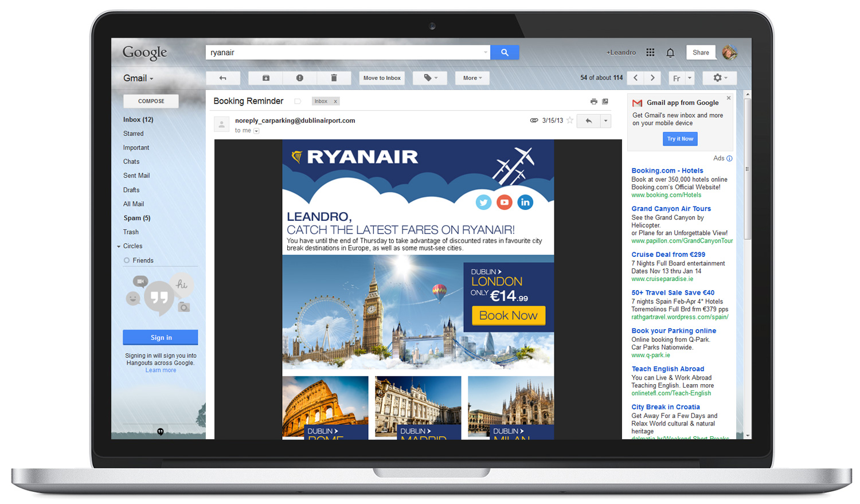This screenshot has width=860, height=504.
Task: Open the Learn more link about Hangouts
Action: pyautogui.click(x=161, y=370)
